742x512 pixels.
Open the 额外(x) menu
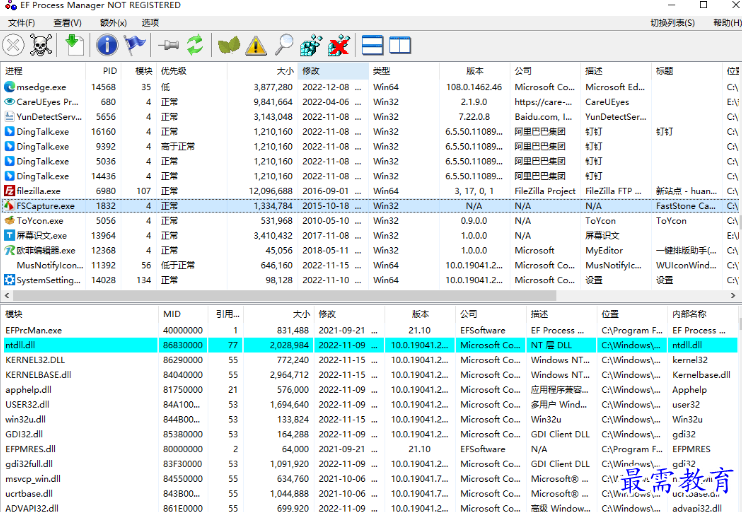coord(113,23)
